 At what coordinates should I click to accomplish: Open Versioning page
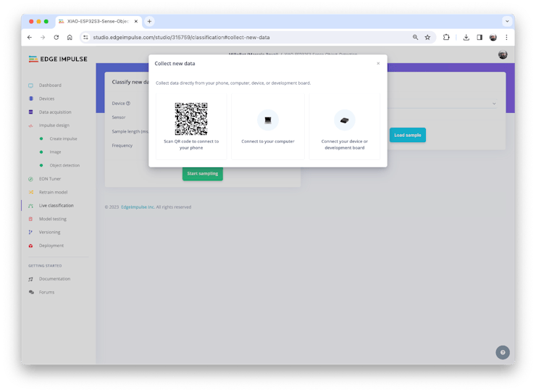[49, 232]
